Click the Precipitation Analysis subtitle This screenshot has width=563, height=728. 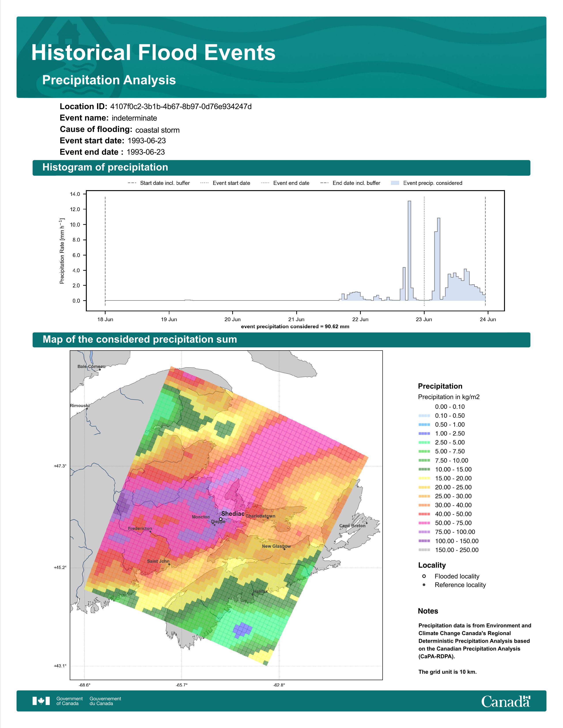(109, 80)
